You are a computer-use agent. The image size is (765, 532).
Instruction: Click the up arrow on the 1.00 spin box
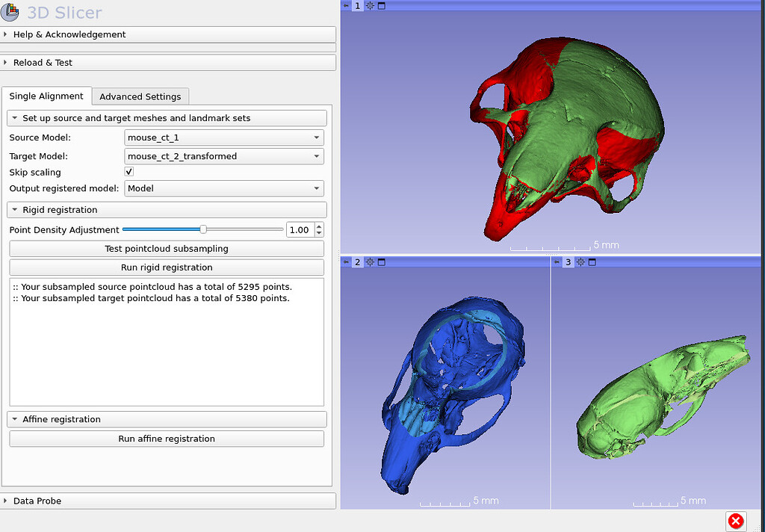tap(318, 226)
